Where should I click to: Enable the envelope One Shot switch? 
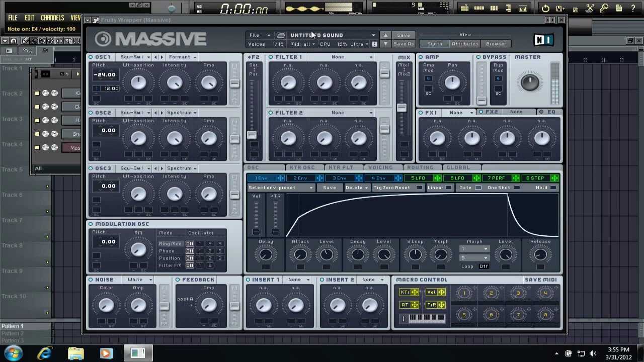point(517,188)
